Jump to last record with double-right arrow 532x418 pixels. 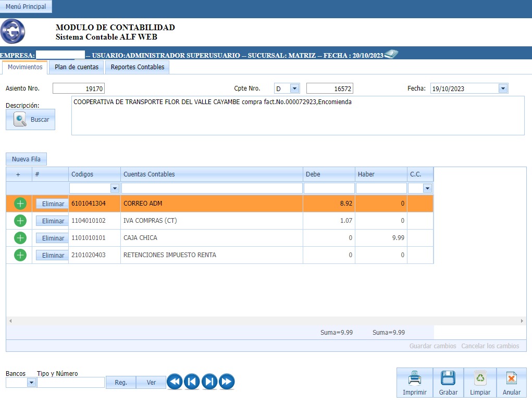(227, 382)
